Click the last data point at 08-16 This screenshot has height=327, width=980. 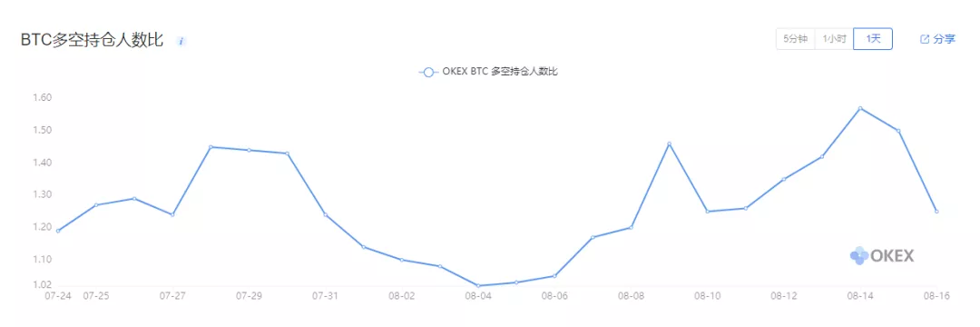coord(936,212)
